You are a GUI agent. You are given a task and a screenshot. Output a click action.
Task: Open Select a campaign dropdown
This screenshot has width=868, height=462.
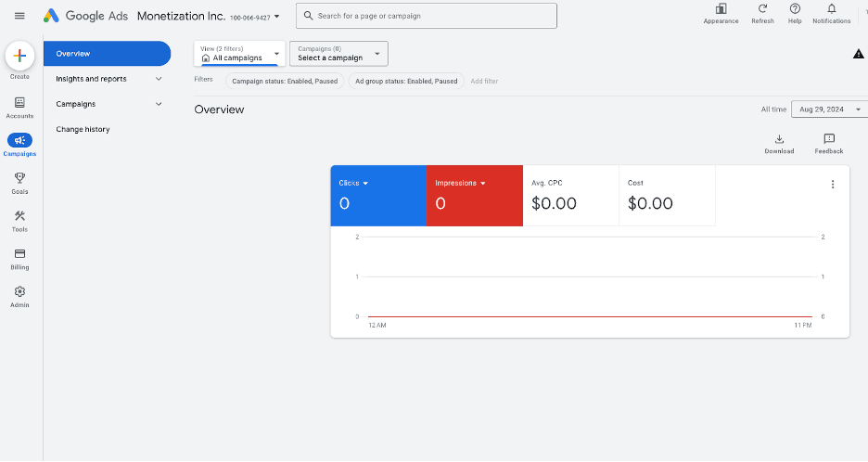click(x=338, y=54)
